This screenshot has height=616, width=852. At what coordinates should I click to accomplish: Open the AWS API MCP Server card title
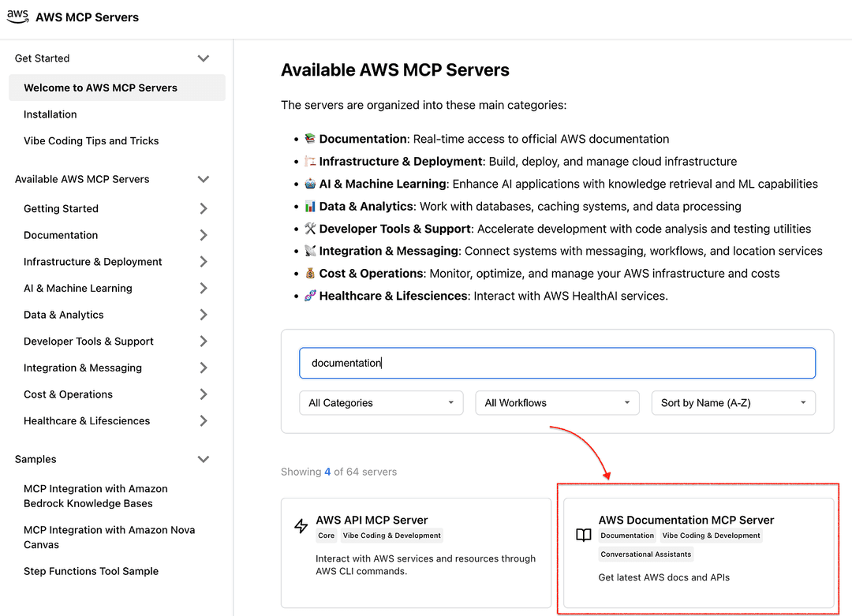pyautogui.click(x=372, y=520)
